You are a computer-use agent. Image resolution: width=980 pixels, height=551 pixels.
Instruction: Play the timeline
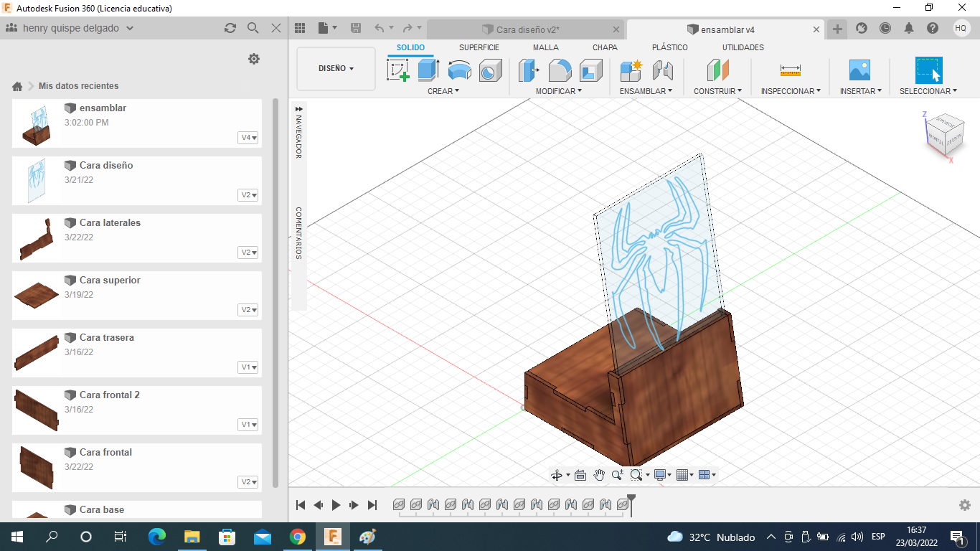coord(336,505)
